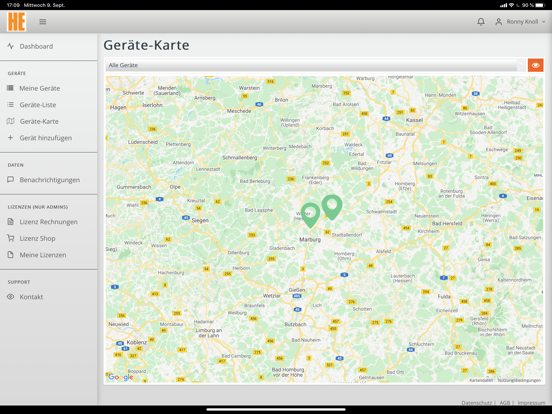
Task: Check the Wi-Fi icon in status bar
Action: (x=511, y=5)
